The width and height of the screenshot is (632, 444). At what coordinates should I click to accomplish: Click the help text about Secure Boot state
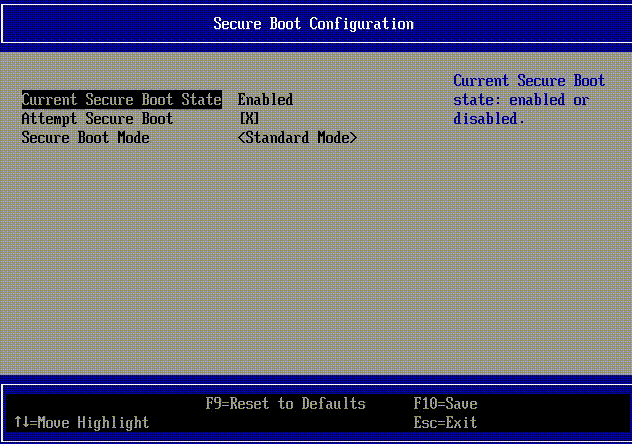tap(529, 100)
